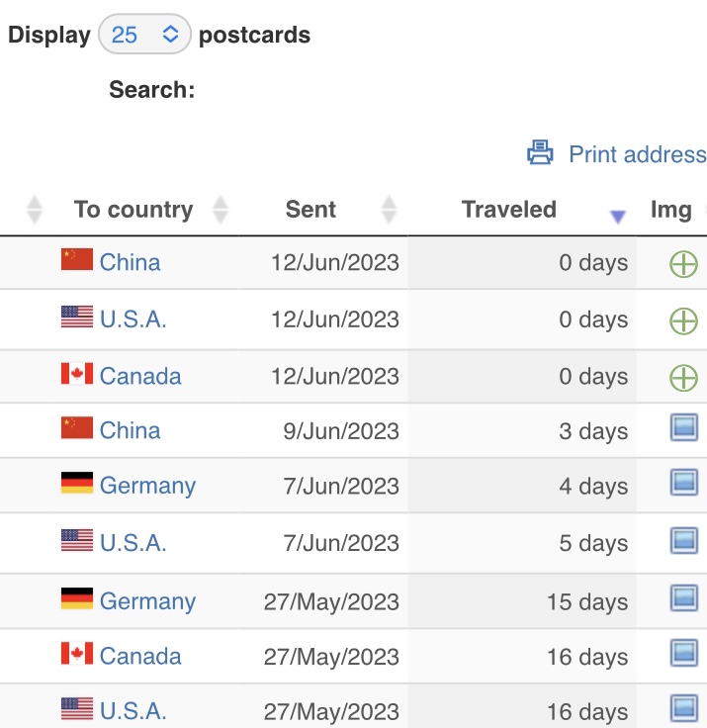Toggle sort on the Traveled column

pos(509,210)
